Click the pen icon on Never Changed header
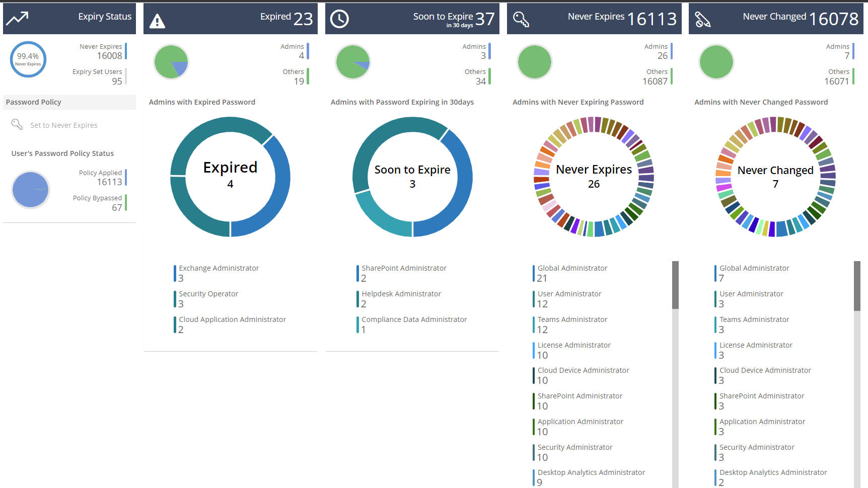Image resolution: width=868 pixels, height=488 pixels. pyautogui.click(x=703, y=18)
